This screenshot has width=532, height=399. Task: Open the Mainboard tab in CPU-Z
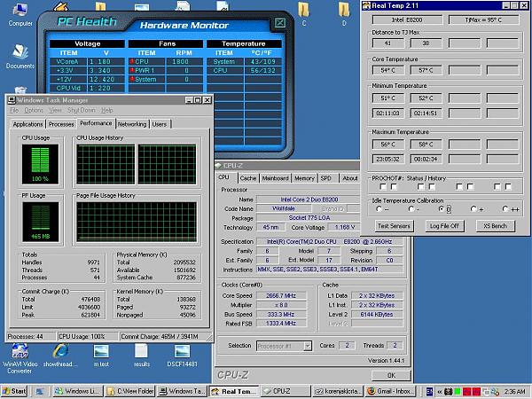click(275, 178)
